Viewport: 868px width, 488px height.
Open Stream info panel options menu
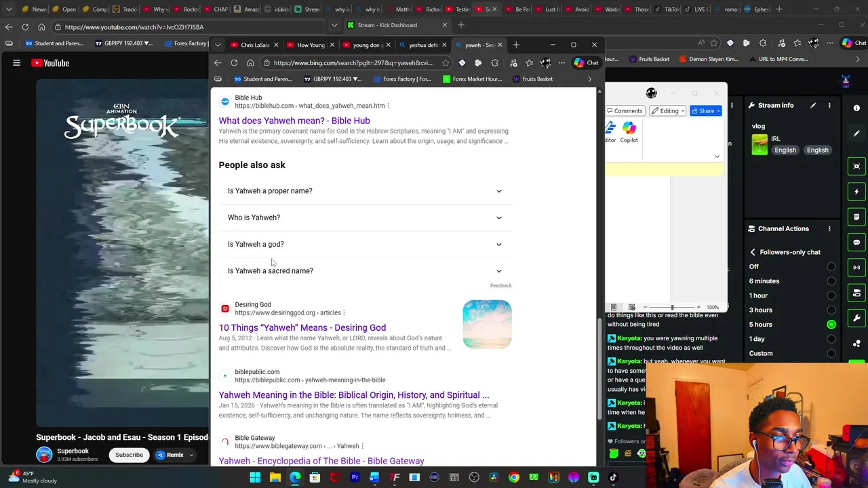(829, 106)
